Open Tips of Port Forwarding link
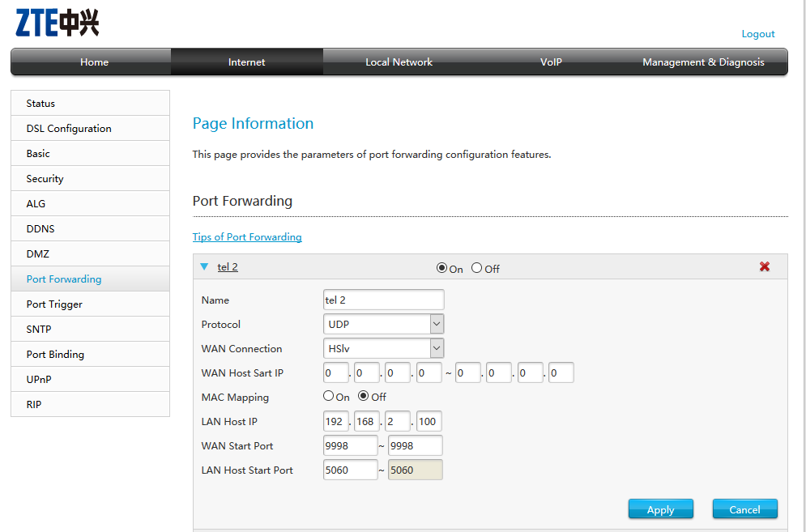 point(247,237)
